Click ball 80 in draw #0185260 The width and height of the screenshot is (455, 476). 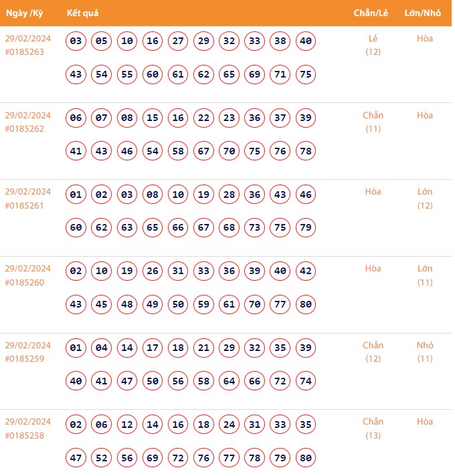click(306, 304)
